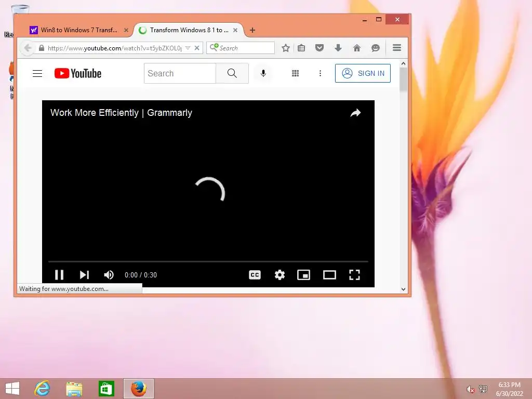532x399 pixels.
Task: Open Firefox Hello chat icon
Action: tap(375, 48)
